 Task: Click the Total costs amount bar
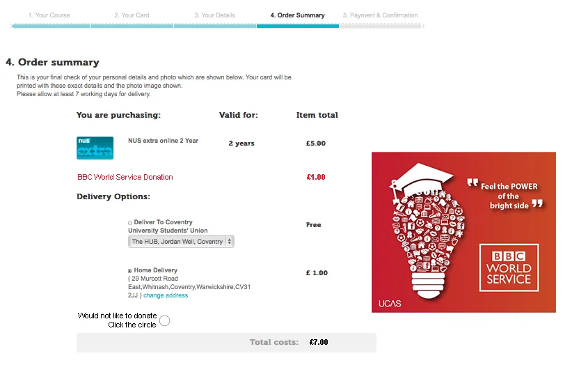pyautogui.click(x=226, y=343)
